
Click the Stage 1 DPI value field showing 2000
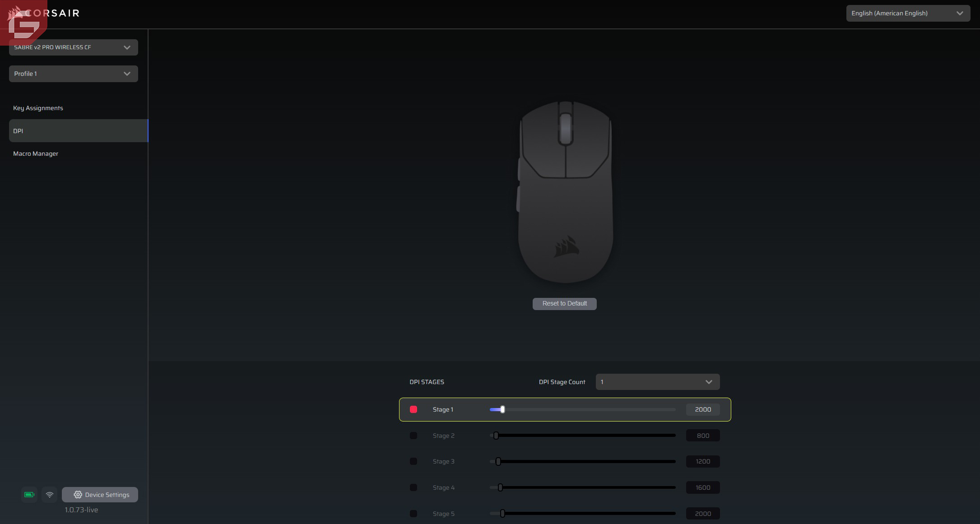click(x=702, y=409)
